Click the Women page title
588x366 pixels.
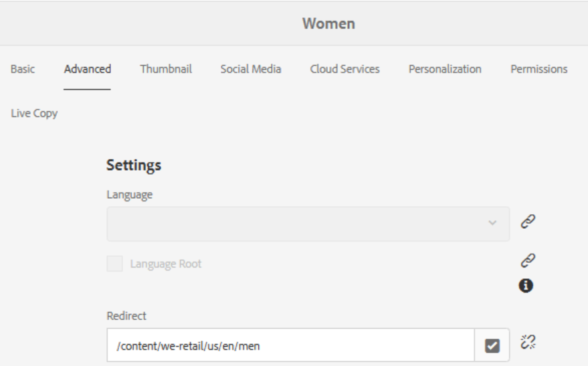point(328,23)
